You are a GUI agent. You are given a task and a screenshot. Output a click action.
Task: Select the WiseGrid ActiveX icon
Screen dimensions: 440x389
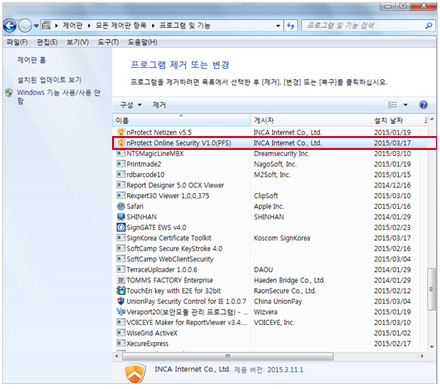(121, 333)
